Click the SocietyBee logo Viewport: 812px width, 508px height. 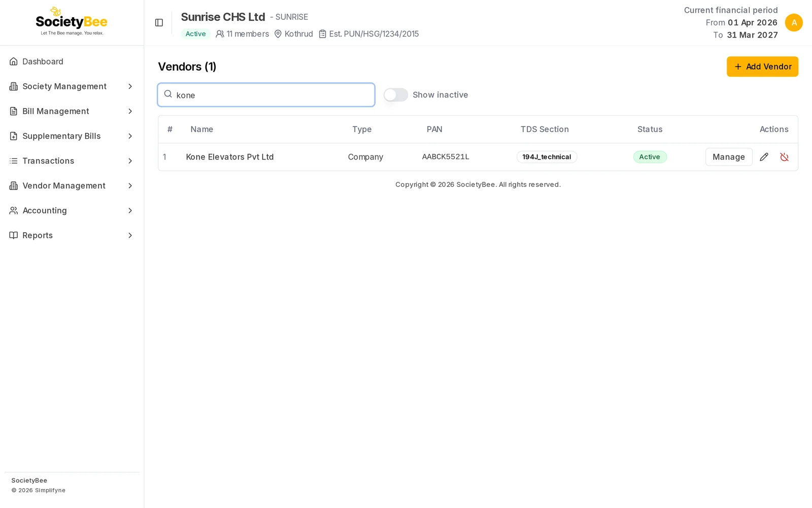(x=72, y=21)
